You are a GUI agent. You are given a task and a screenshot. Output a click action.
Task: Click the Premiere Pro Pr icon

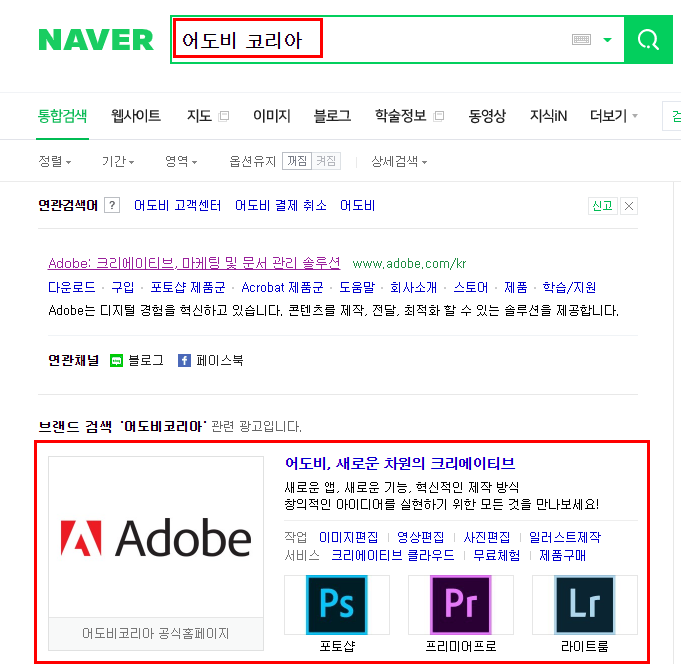(461, 605)
